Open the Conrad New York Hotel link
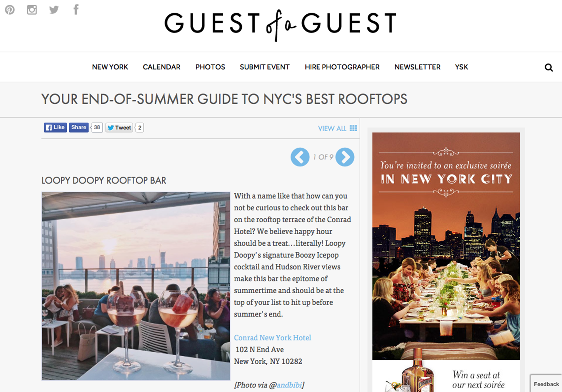Image resolution: width=562 pixels, height=392 pixels. coord(273,338)
